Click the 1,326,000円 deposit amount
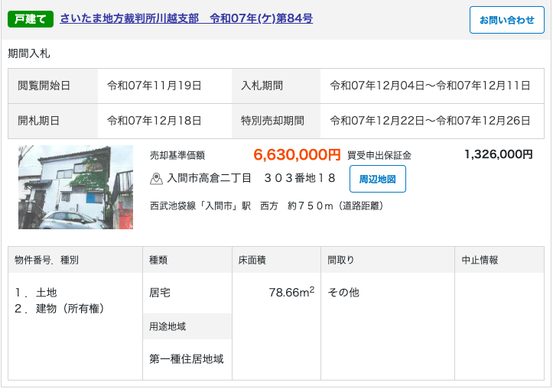553x392 pixels. [498, 154]
